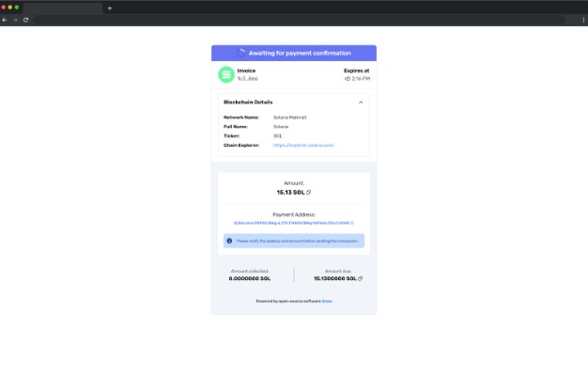Click the info icon in verify notice
This screenshot has height=377, width=588.
[229, 241]
